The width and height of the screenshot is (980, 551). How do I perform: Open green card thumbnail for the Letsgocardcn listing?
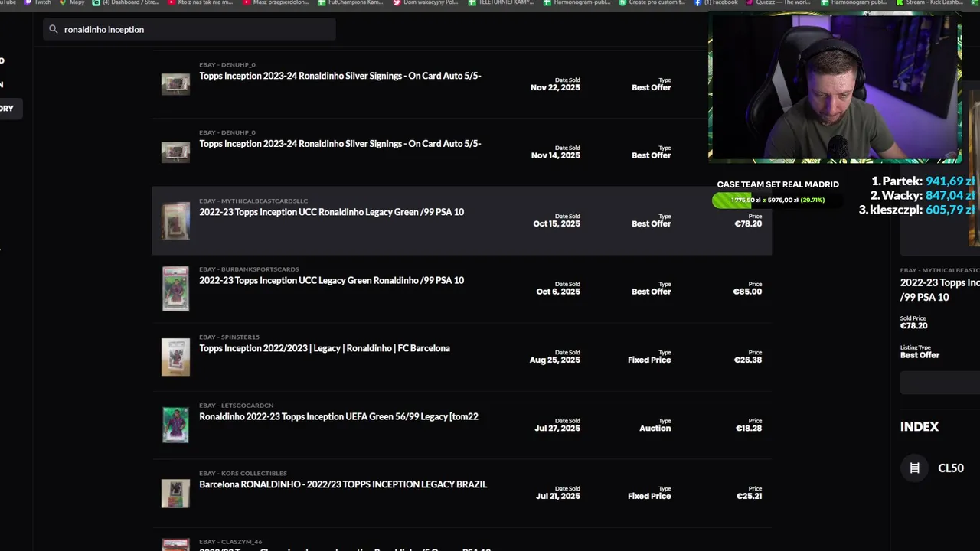[175, 425]
